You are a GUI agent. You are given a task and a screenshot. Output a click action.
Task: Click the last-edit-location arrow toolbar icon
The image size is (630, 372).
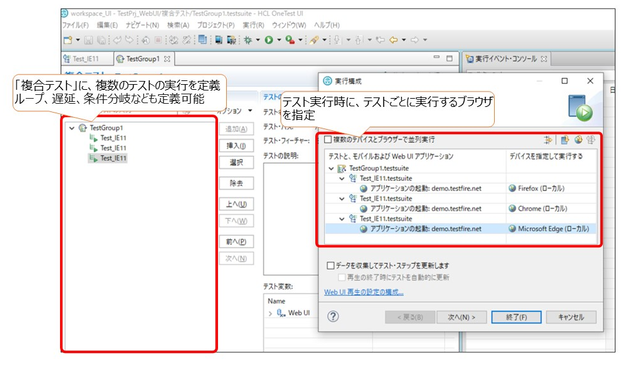tap(380, 40)
